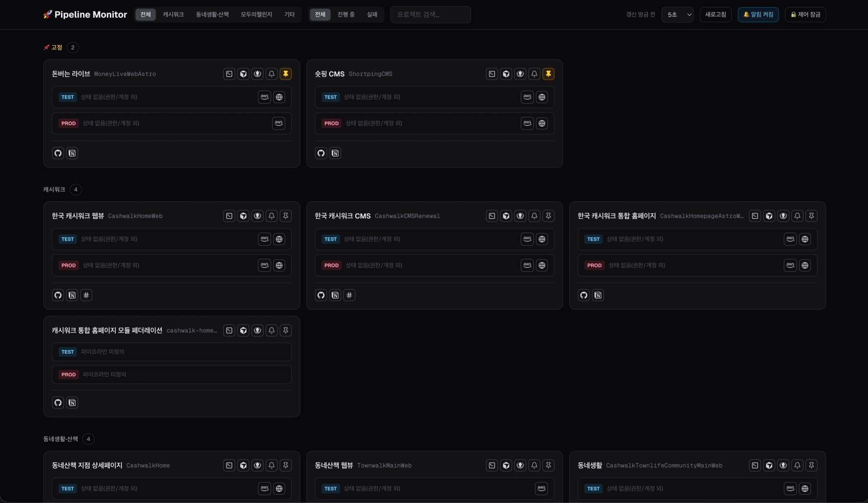The width and height of the screenshot is (868, 503).
Task: Click the cube package icon on the 한국 캐시워크 CMS card
Action: [x=506, y=216]
